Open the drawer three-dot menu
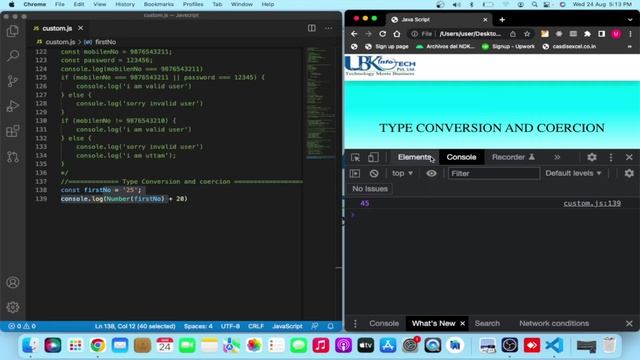 355,324
